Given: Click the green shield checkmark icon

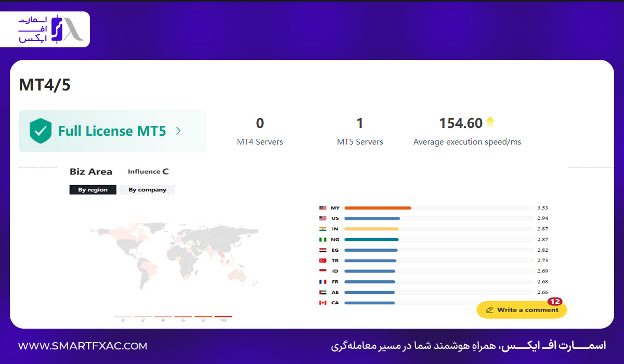Looking at the screenshot, I should tap(40, 131).
